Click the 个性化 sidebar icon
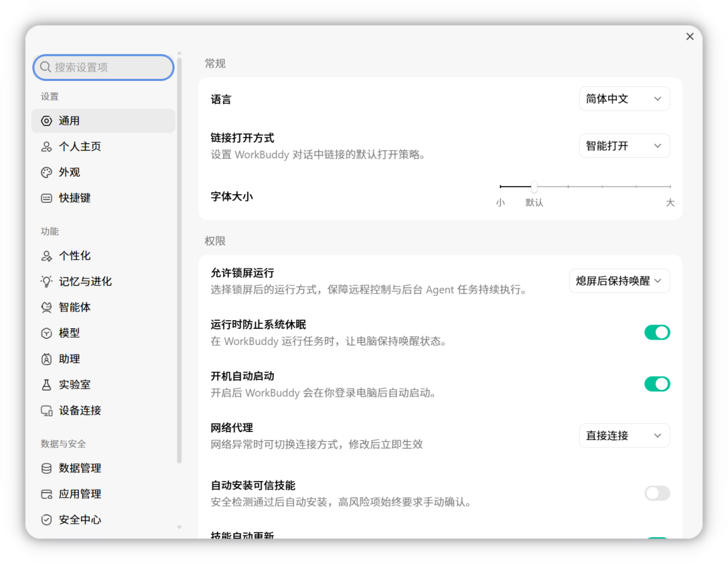This screenshot has height=564, width=728. [47, 256]
